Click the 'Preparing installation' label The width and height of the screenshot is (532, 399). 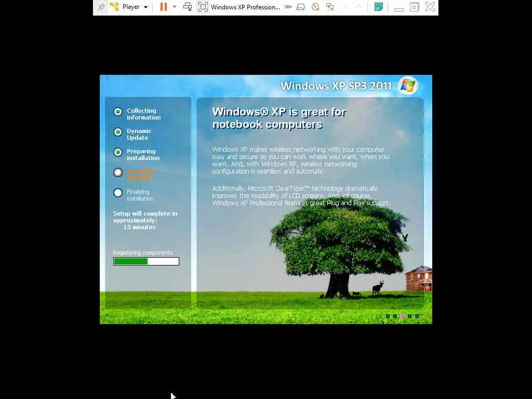click(x=143, y=155)
